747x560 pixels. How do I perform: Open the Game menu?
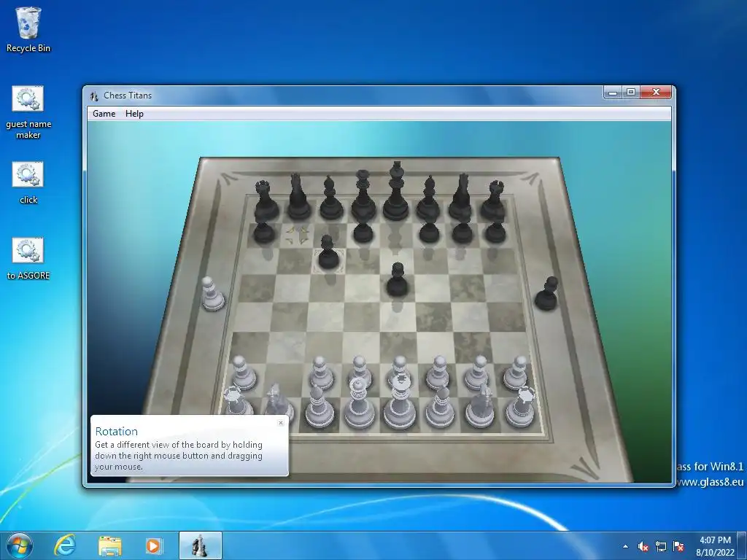click(104, 113)
